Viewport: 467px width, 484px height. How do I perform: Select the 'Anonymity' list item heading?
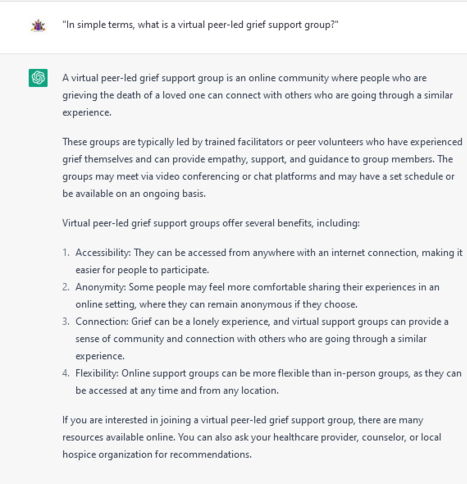tap(100, 287)
